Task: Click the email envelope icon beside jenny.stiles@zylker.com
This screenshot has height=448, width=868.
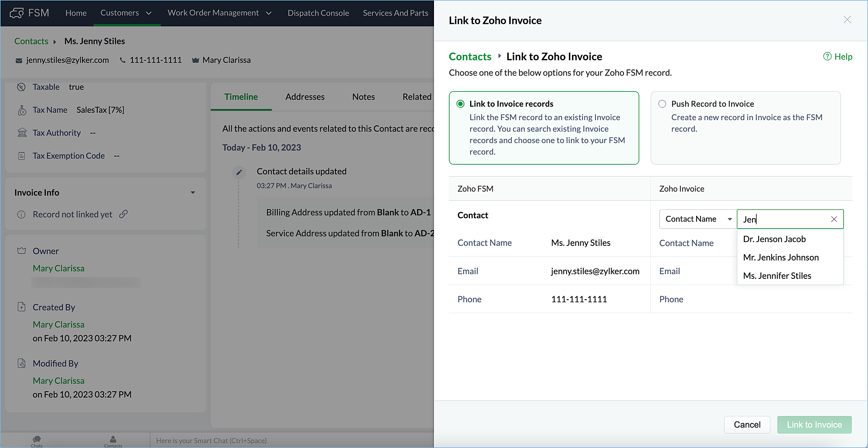Action: click(19, 61)
